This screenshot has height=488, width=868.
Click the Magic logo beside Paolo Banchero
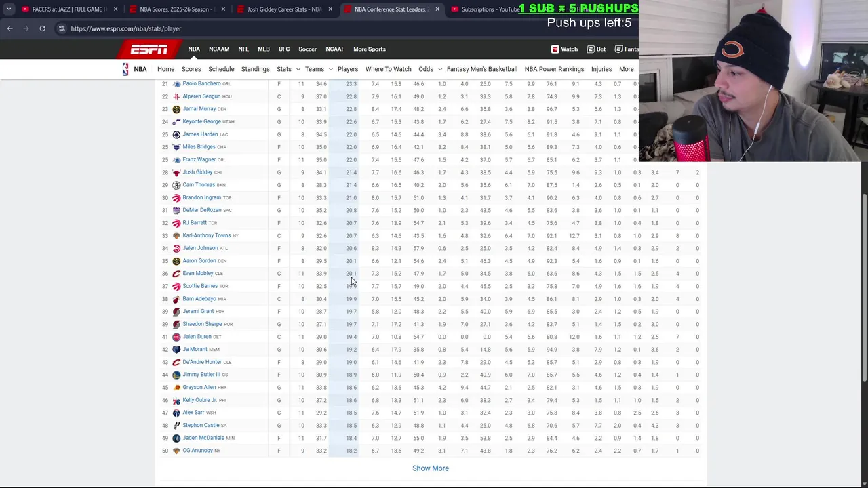pos(176,84)
